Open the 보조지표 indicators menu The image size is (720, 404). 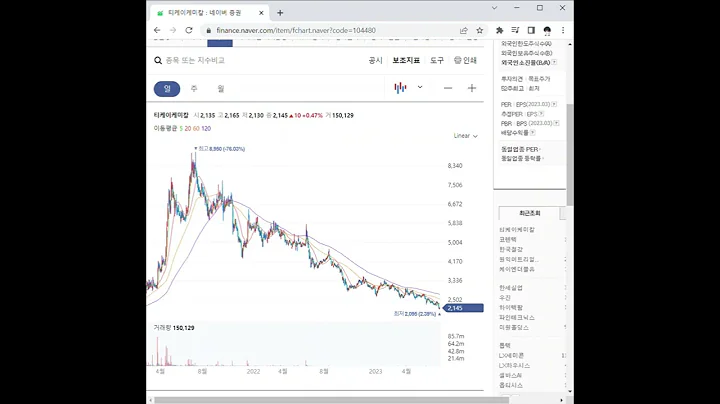tap(406, 60)
